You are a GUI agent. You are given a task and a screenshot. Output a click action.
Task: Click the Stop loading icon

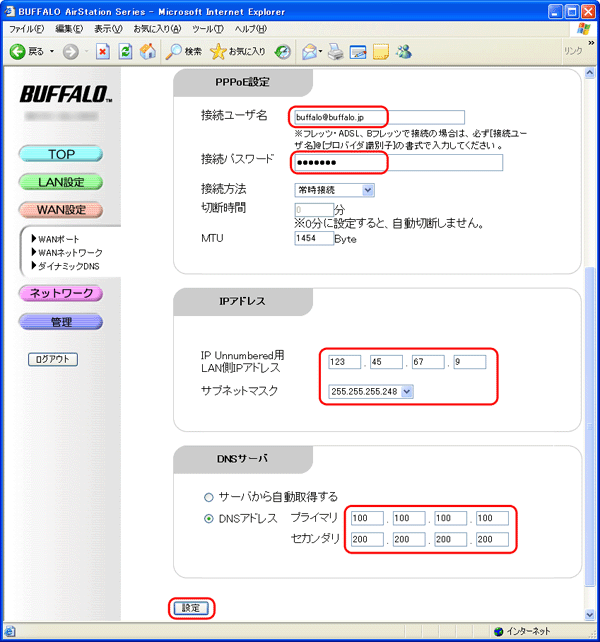102,52
